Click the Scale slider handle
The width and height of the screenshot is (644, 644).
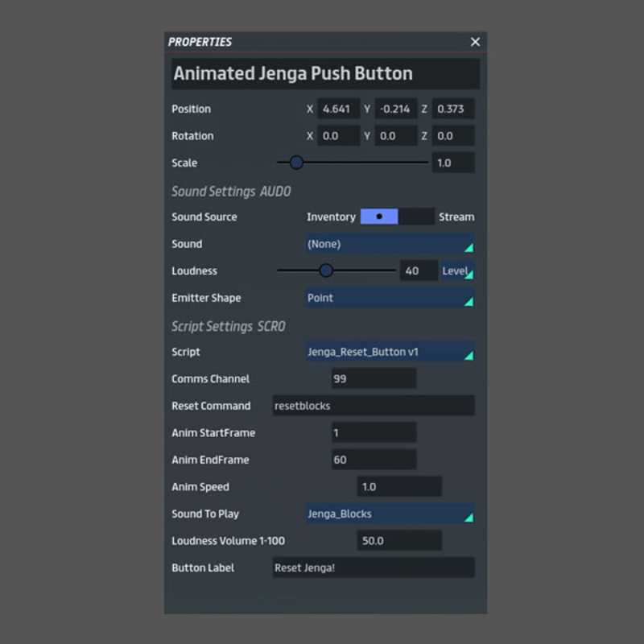pyautogui.click(x=296, y=163)
